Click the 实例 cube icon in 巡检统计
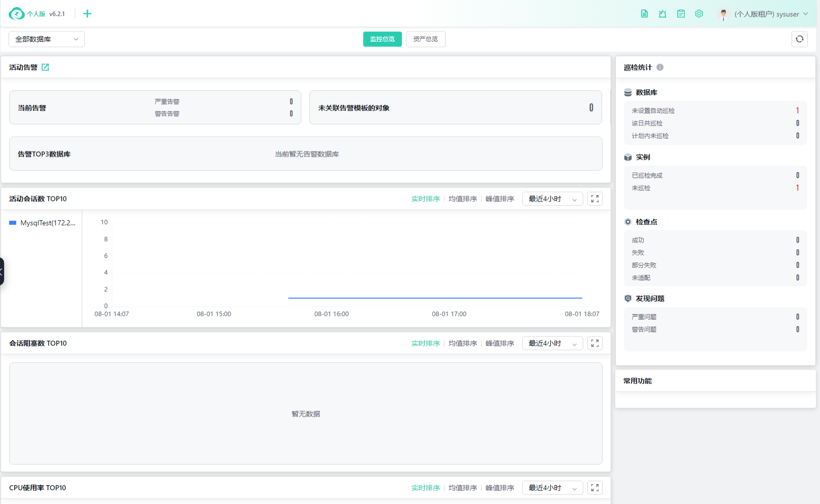The image size is (820, 504). click(x=628, y=157)
